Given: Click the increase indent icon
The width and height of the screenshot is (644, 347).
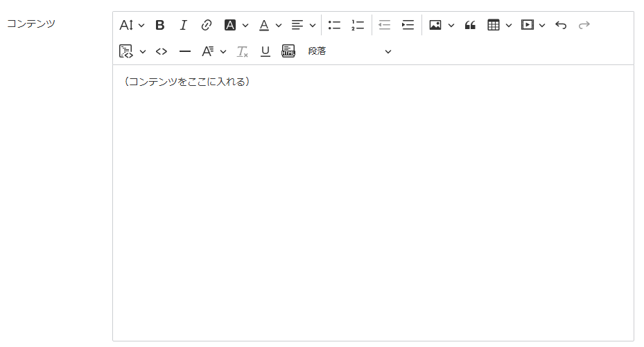Looking at the screenshot, I should click(408, 25).
